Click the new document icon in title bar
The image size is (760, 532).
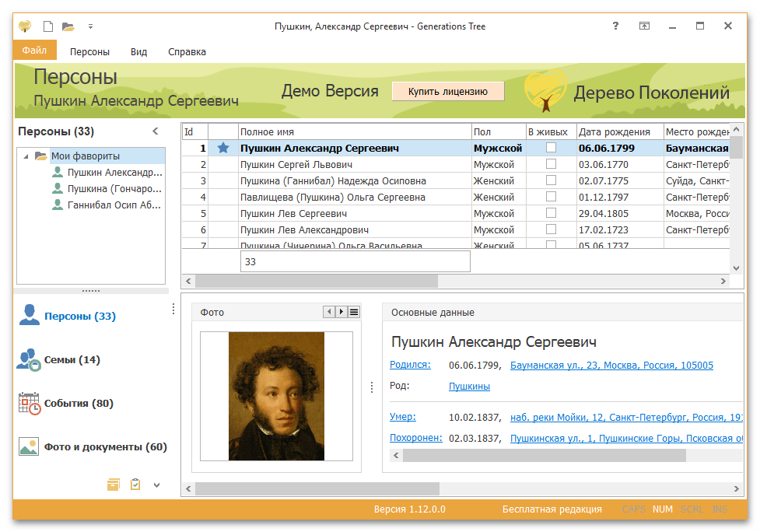(48, 26)
